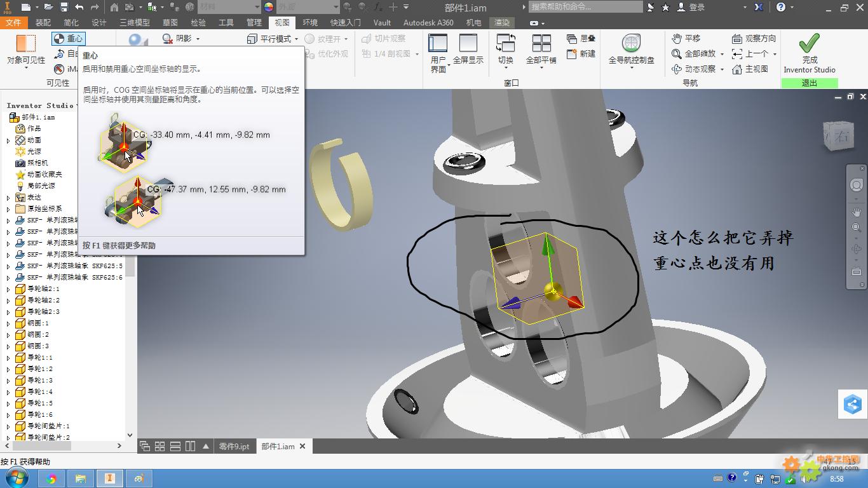Expand the 上一个 previous view dropdown arrow
Viewport: 868px width, 488px height.
click(x=775, y=54)
